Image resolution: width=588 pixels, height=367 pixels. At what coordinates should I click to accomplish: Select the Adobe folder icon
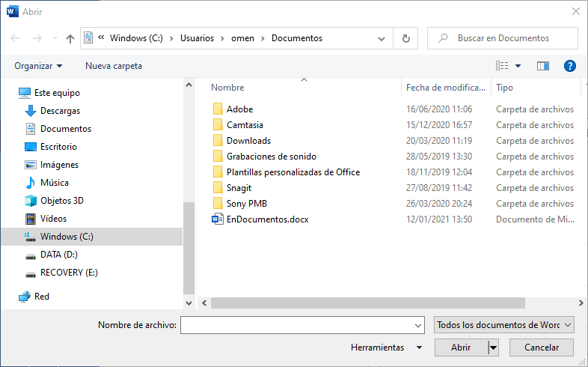point(218,109)
